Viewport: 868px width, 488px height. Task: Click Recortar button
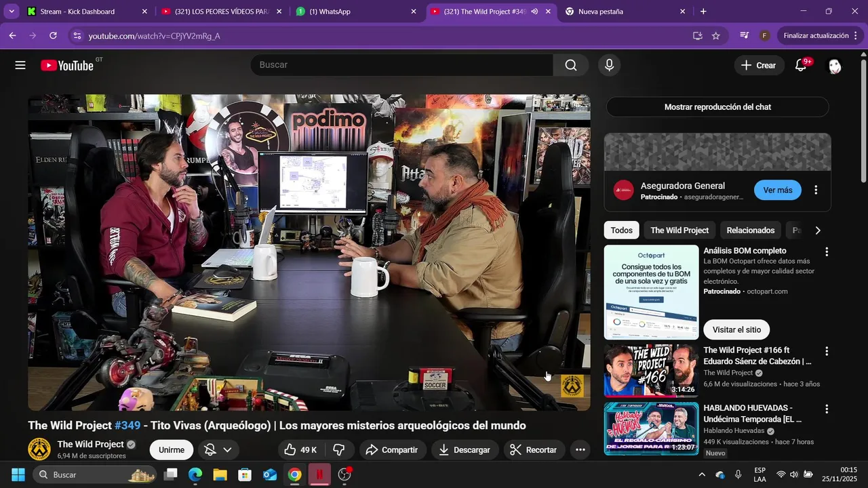coord(534,450)
